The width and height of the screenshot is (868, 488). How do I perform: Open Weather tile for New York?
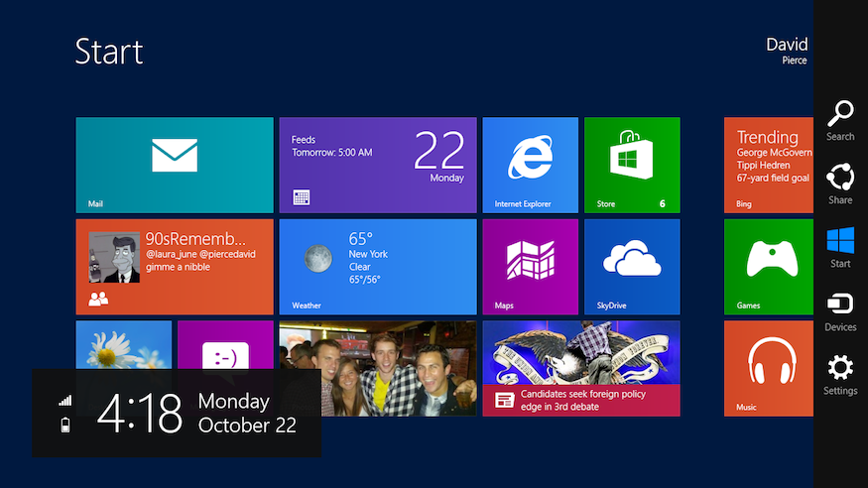coord(377,265)
